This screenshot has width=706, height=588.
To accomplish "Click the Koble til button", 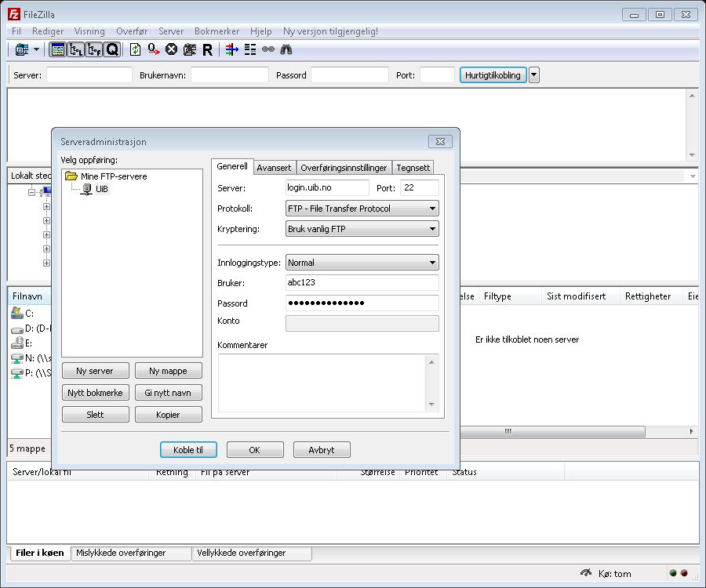I will (188, 450).
